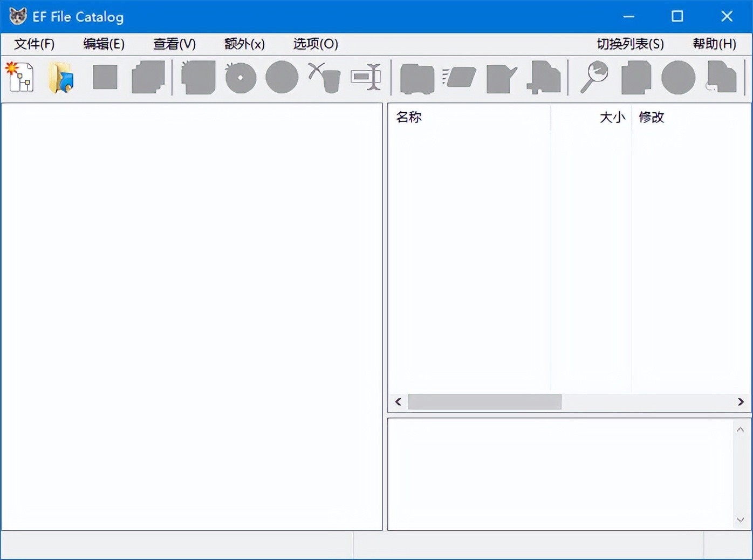Click the print catalog icon
The width and height of the screenshot is (753, 560).
point(416,78)
